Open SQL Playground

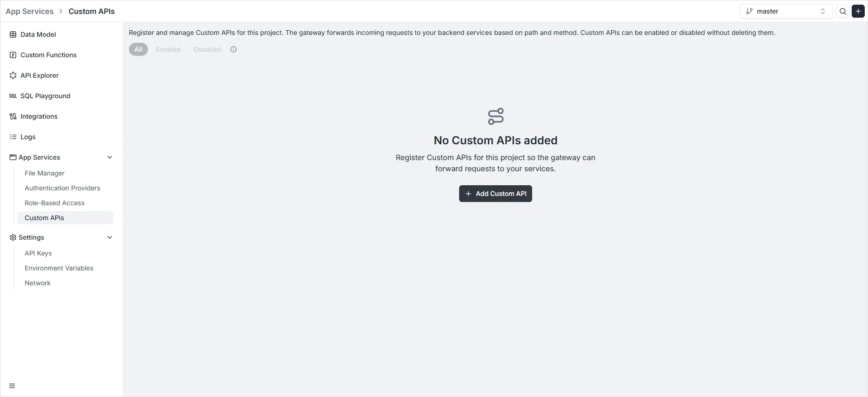click(45, 96)
